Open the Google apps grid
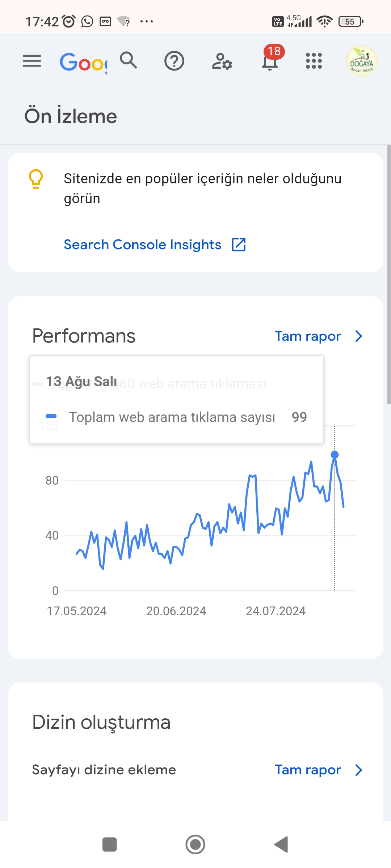391x868 pixels. click(x=314, y=61)
